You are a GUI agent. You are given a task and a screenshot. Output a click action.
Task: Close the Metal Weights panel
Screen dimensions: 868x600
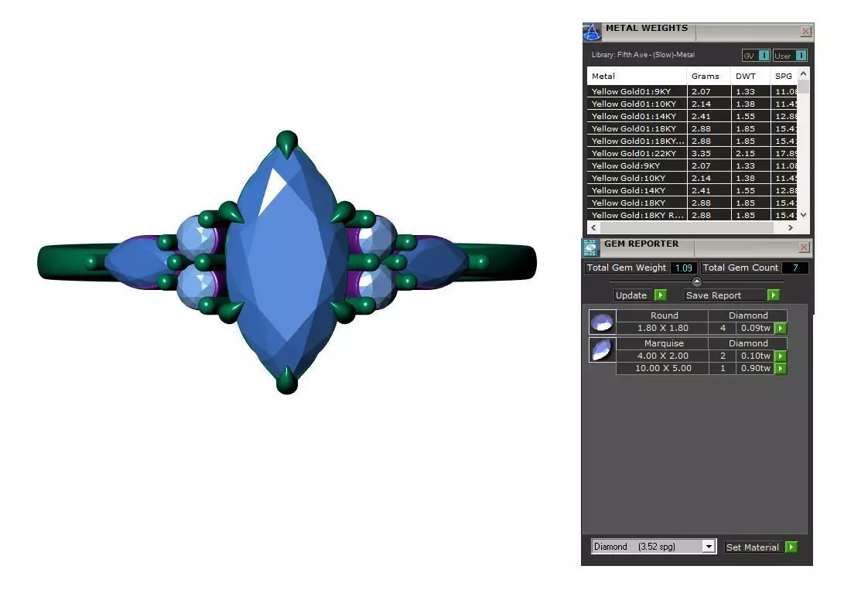pos(805,32)
